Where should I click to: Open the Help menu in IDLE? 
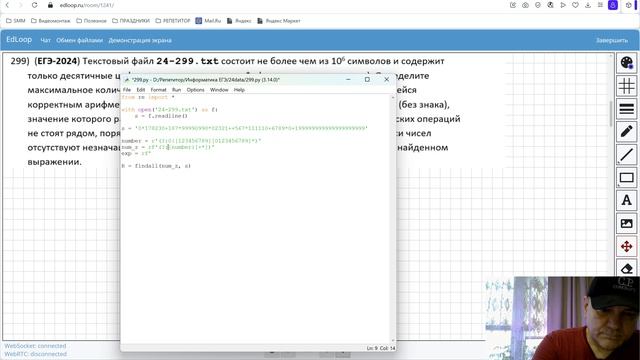coord(239,90)
